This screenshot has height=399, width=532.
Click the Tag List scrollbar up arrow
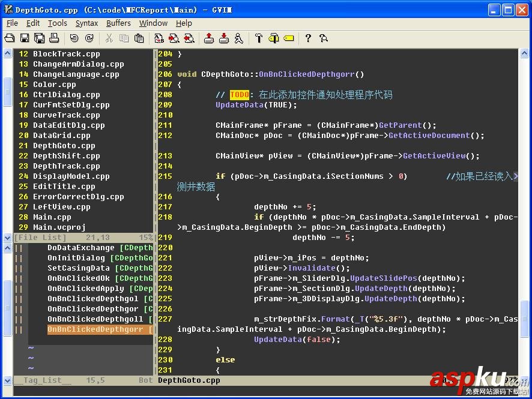point(7,248)
